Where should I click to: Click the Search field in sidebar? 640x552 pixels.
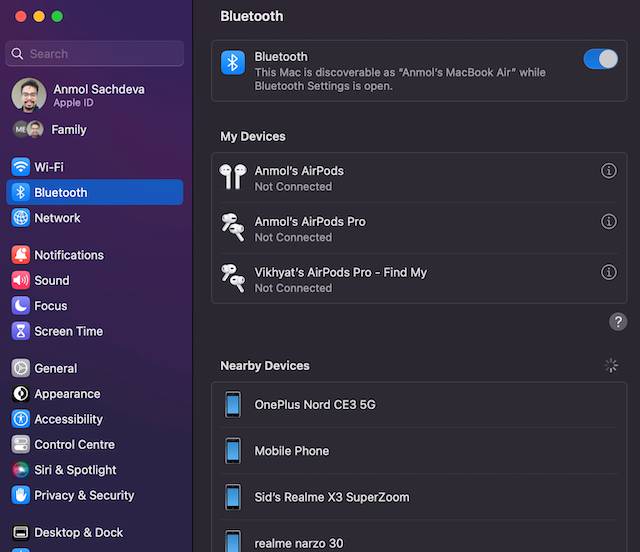tap(95, 53)
